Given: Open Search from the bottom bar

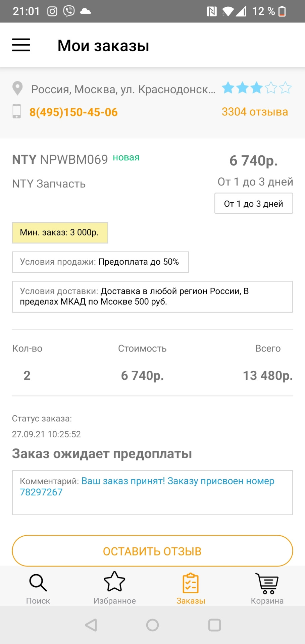Looking at the screenshot, I should pos(38,588).
